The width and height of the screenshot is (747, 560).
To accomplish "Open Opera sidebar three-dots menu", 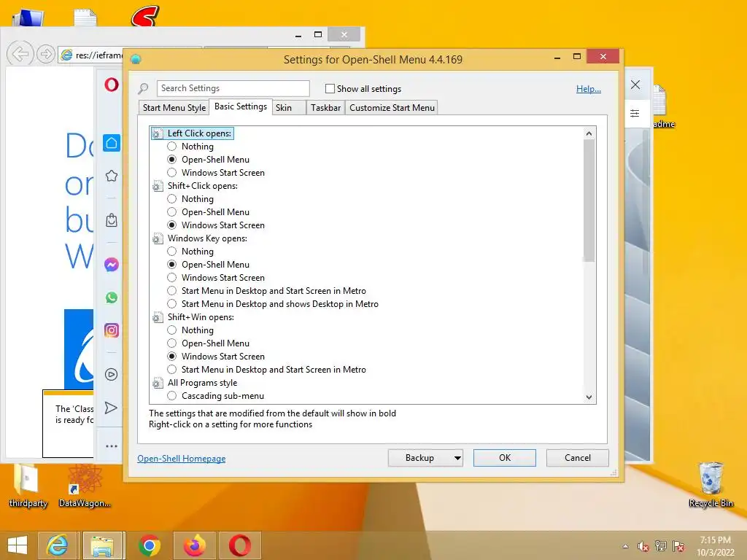I will click(x=112, y=446).
